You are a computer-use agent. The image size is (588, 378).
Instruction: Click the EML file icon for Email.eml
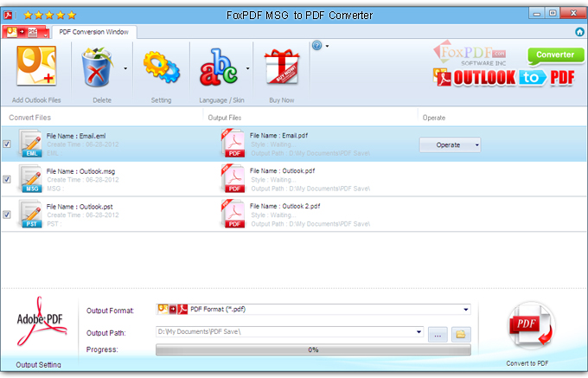[x=30, y=144]
